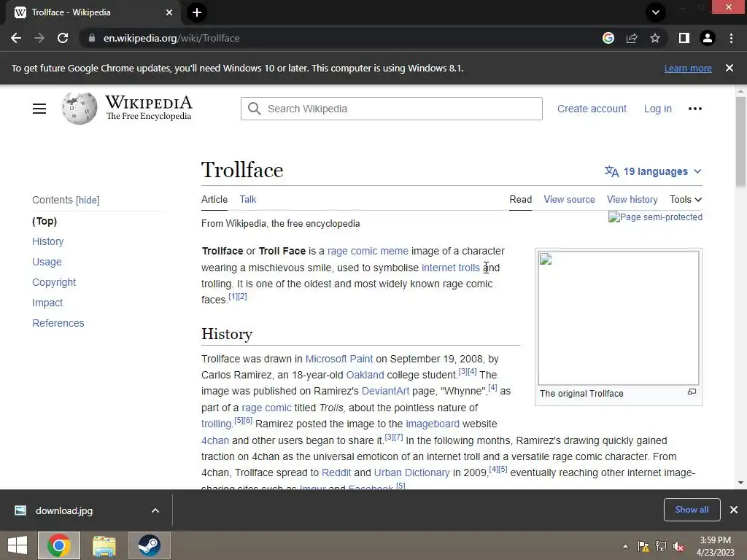Open the DeviantArt link
747x560 pixels.
[385, 391]
